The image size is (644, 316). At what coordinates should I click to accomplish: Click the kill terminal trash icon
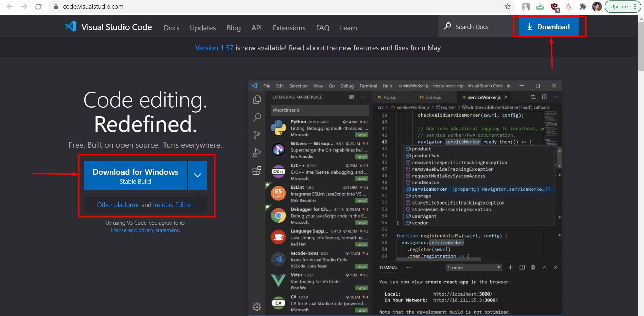point(533,267)
